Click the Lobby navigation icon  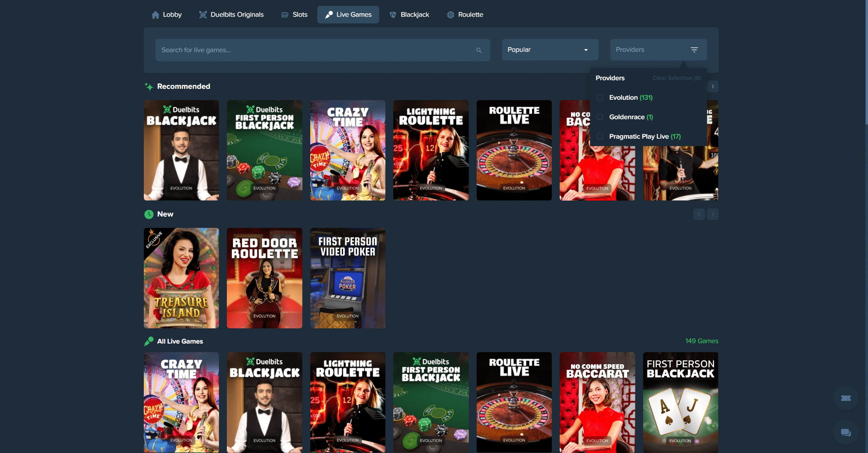(155, 14)
